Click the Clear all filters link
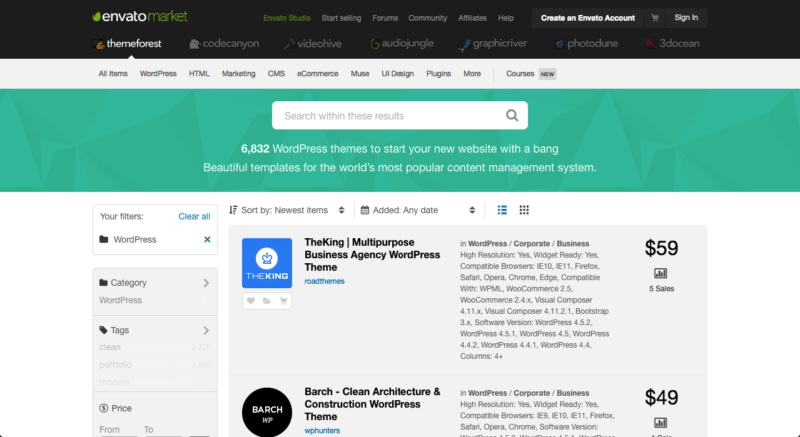Viewport: 800px width, 437px height. (194, 216)
